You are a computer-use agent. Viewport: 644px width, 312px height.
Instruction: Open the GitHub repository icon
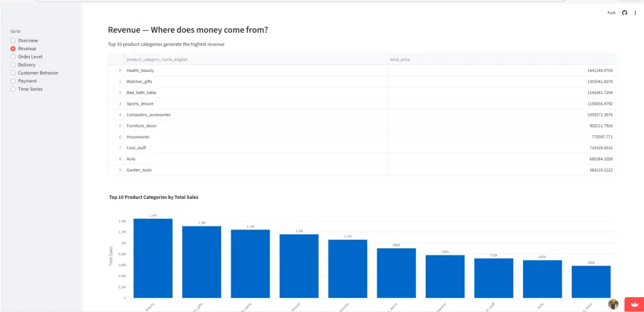point(625,13)
